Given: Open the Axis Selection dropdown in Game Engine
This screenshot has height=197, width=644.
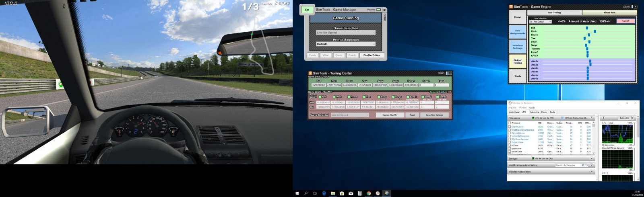Looking at the screenshot, I should (541, 22).
